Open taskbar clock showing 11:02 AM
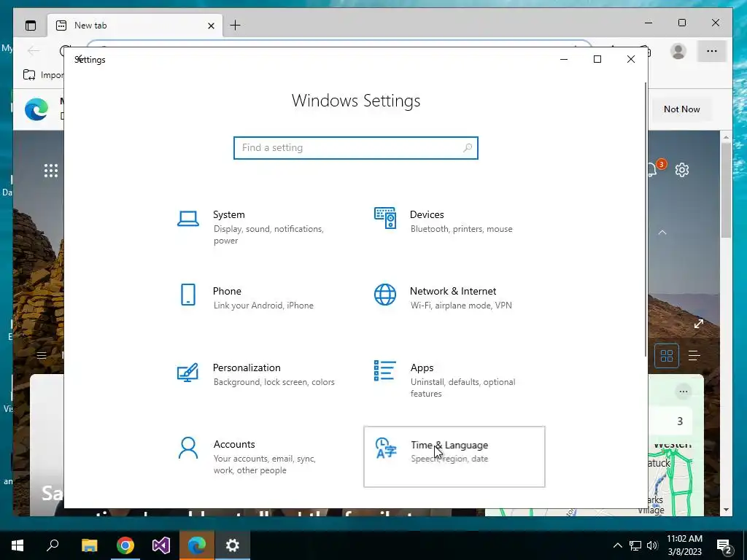 pyautogui.click(x=684, y=545)
